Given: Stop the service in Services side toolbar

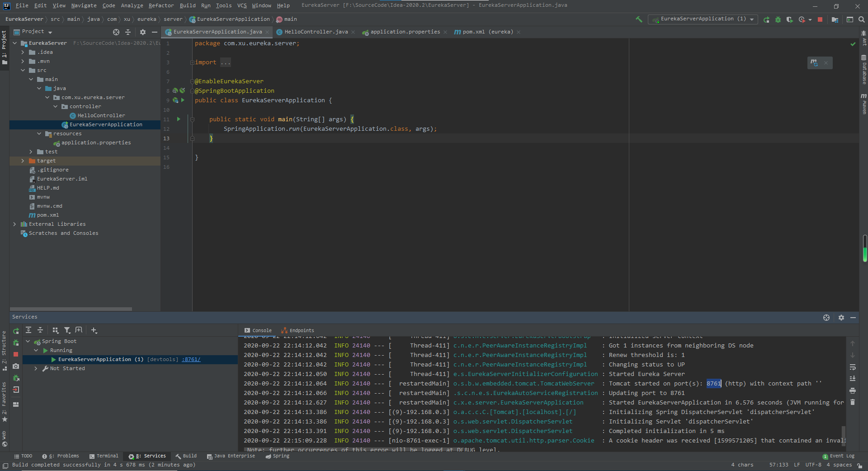Looking at the screenshot, I should tap(16, 354).
